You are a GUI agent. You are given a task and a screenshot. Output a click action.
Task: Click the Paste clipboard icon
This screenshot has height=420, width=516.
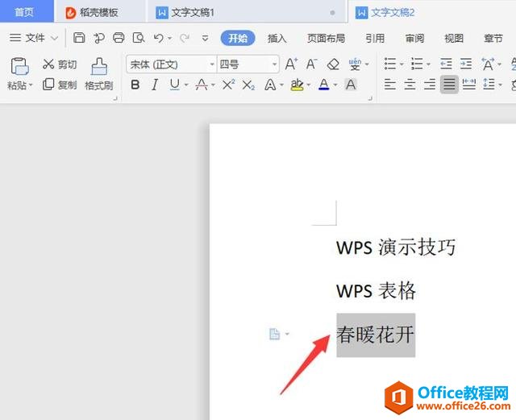click(x=19, y=66)
